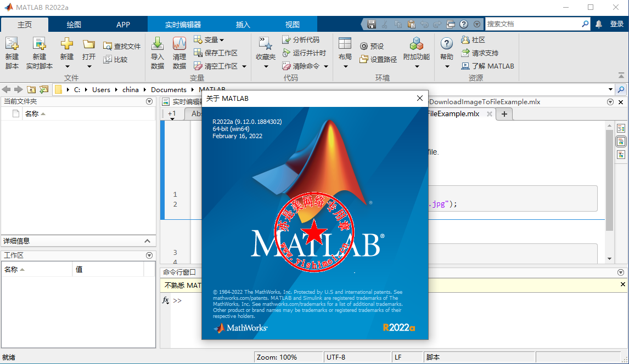Viewport: 629px width, 364px height.
Task: Click the New Script (新建脚本) icon
Action: click(12, 44)
